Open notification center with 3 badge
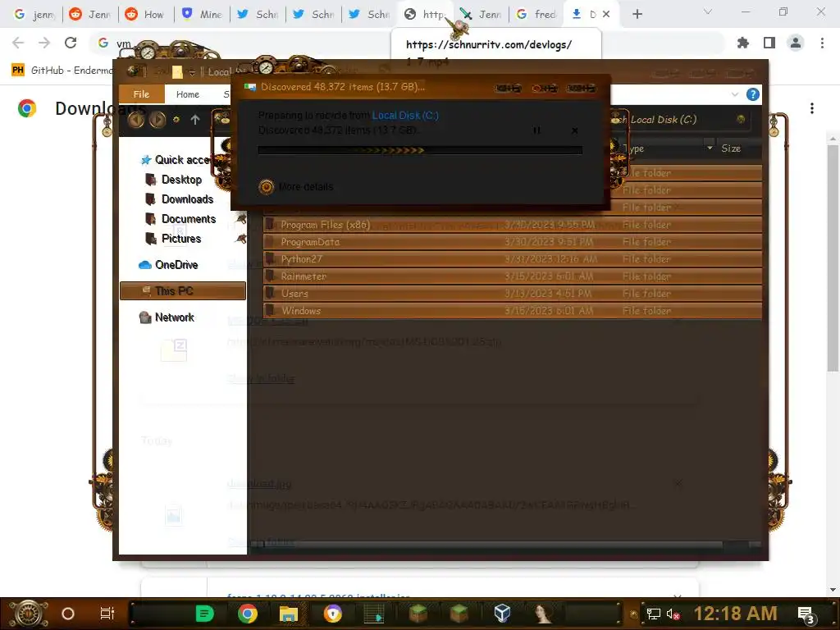 pyautogui.click(x=806, y=614)
